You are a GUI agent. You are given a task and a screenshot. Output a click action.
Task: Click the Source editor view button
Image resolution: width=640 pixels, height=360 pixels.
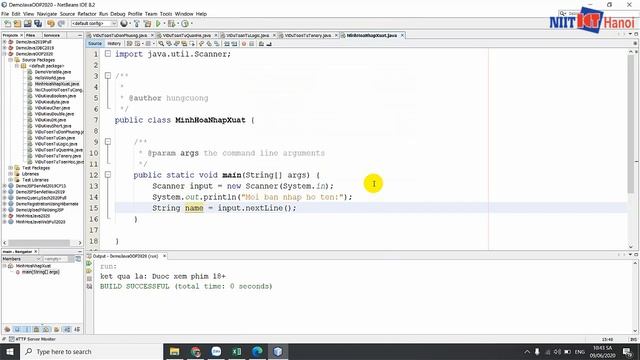[95, 44]
